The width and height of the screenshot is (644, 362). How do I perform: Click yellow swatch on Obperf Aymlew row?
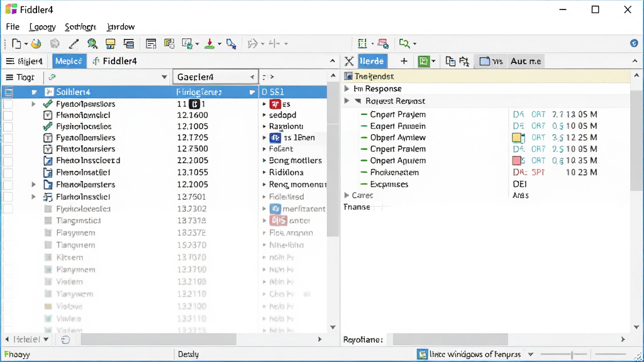pos(518,138)
